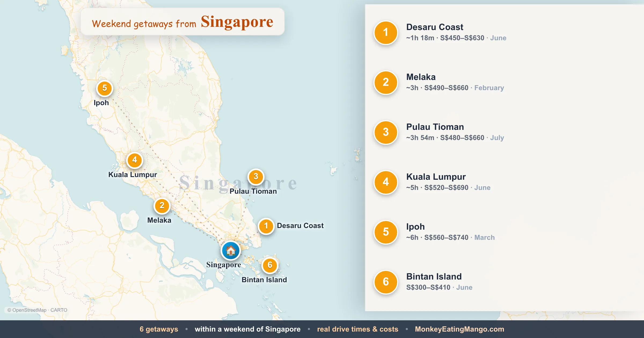
Task: Open the Melaka list title
Action: (x=421, y=77)
